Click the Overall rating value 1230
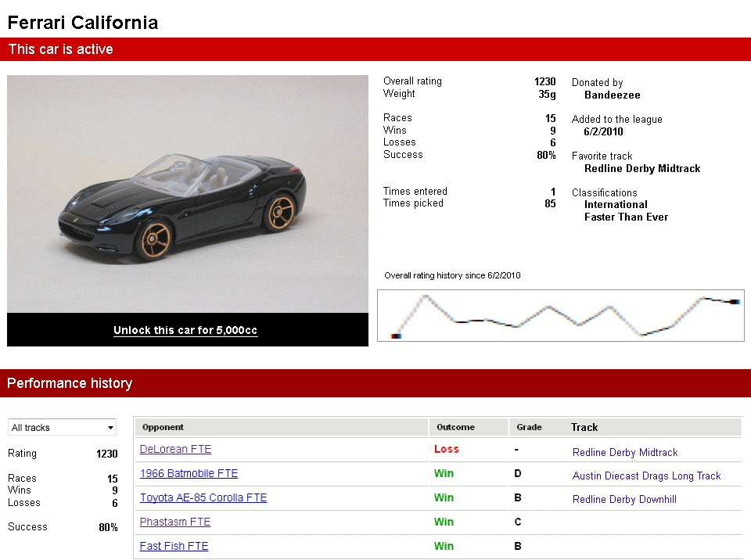Screen dimensions: 751x560 [545, 81]
